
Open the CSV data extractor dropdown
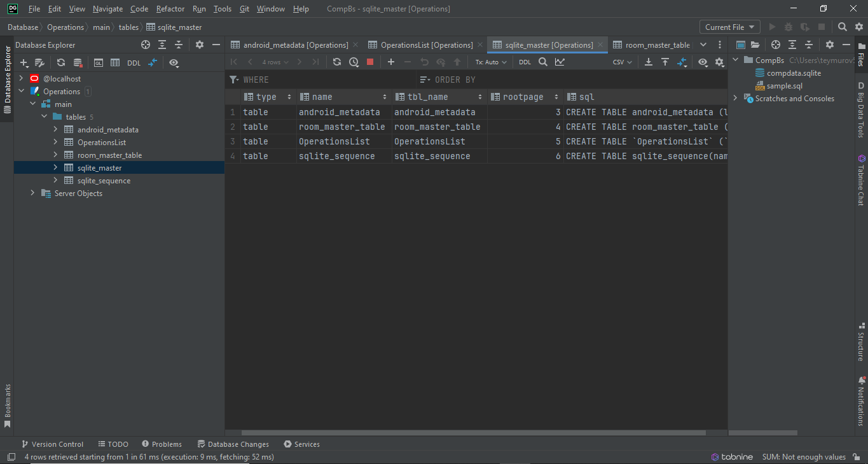[622, 62]
